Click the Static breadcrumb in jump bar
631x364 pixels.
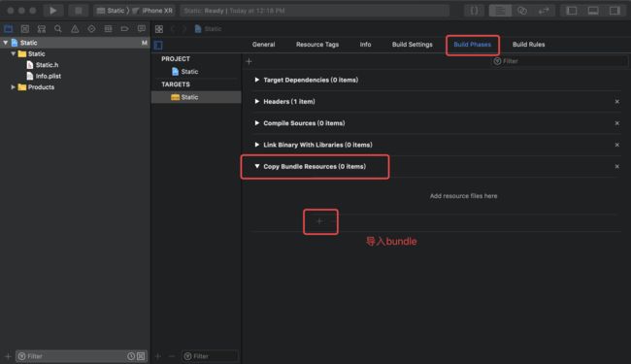[208, 29]
